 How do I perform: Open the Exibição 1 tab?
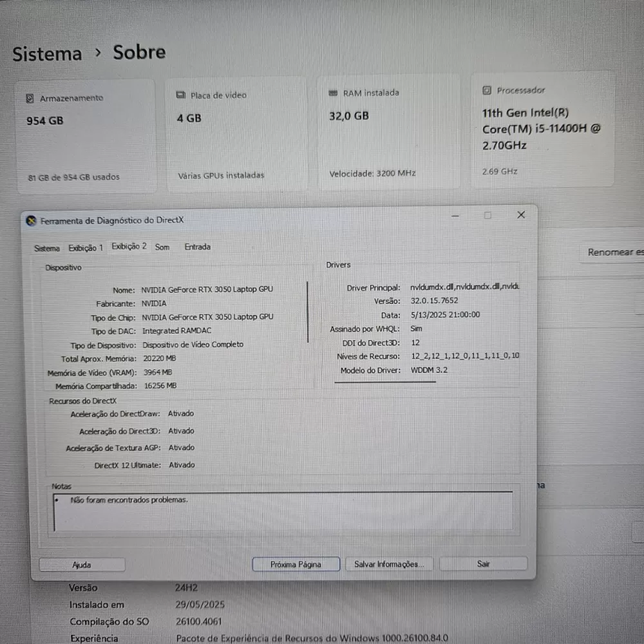tap(86, 247)
